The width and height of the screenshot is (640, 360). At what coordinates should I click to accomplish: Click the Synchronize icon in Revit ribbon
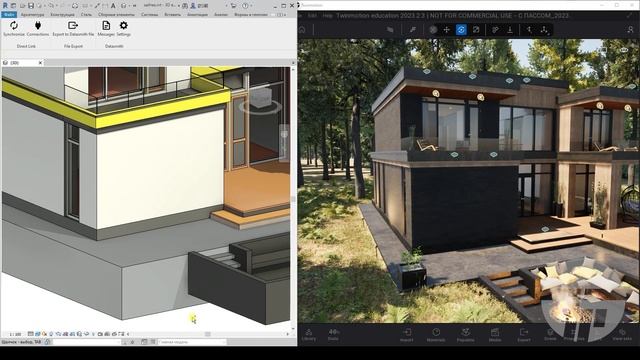click(14, 26)
